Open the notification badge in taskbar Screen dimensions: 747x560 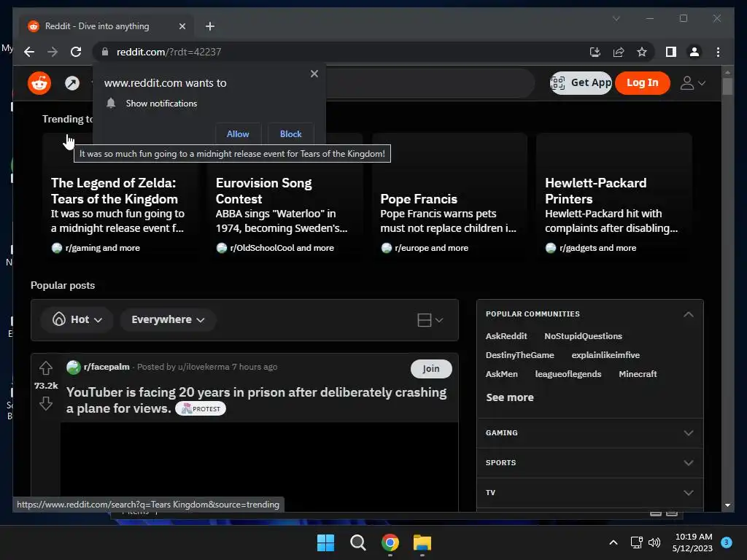click(727, 542)
